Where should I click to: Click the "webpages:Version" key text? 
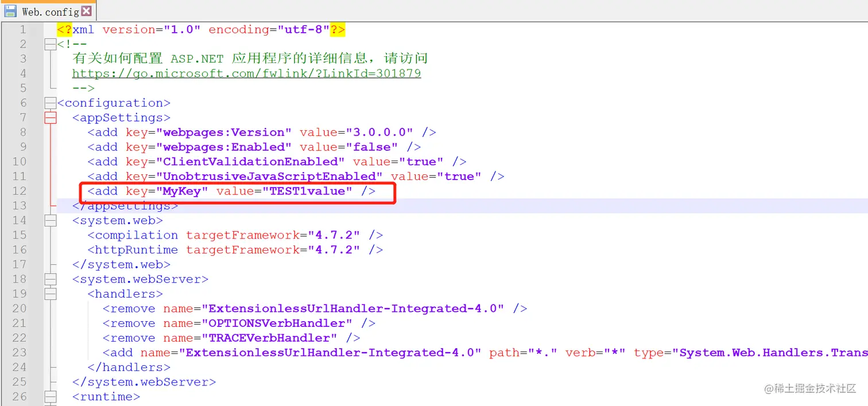click(224, 132)
